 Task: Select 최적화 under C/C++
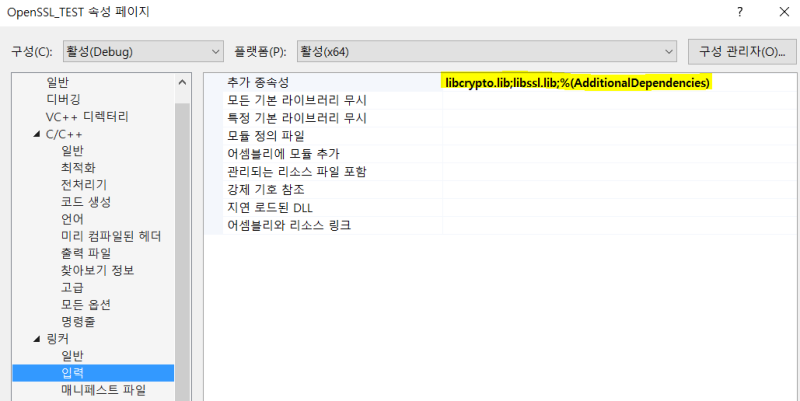(x=78, y=168)
